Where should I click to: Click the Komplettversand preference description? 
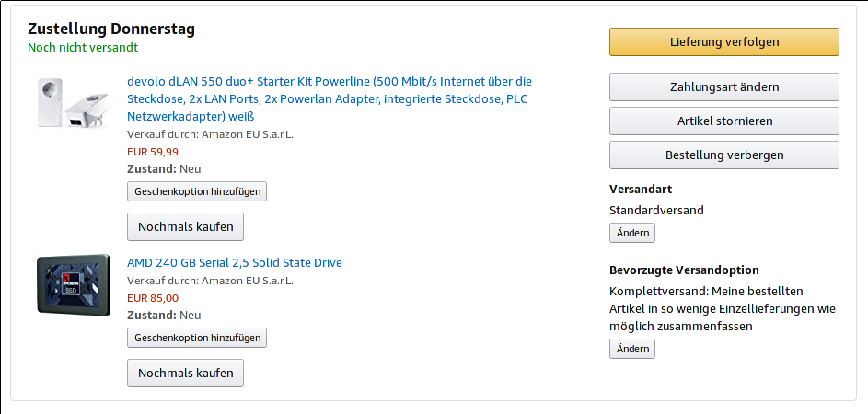point(723,309)
